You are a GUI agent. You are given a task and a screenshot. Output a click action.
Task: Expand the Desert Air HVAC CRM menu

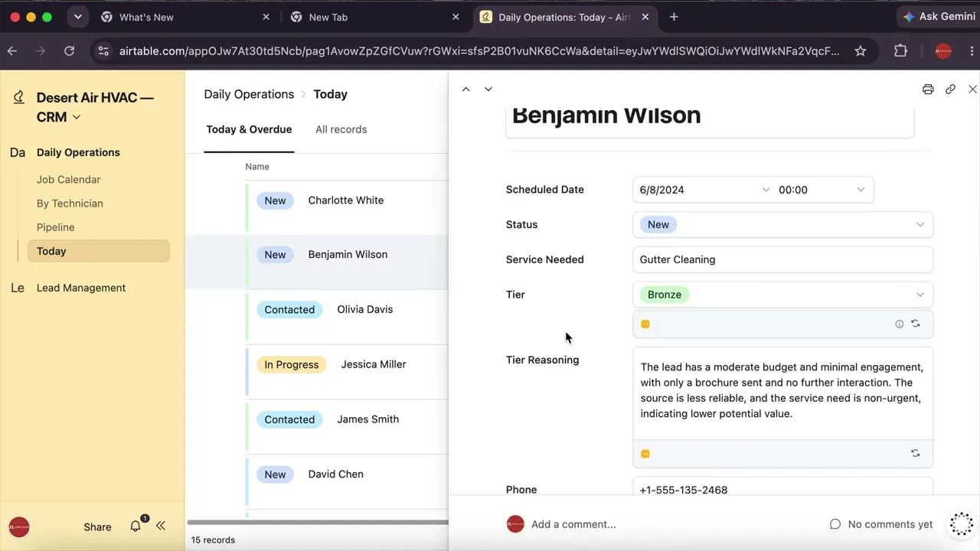76,118
